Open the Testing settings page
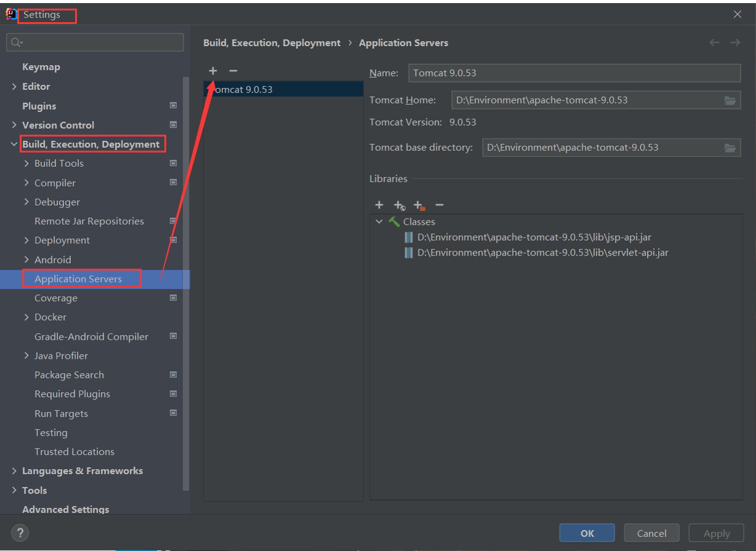The width and height of the screenshot is (756, 551). [51, 433]
